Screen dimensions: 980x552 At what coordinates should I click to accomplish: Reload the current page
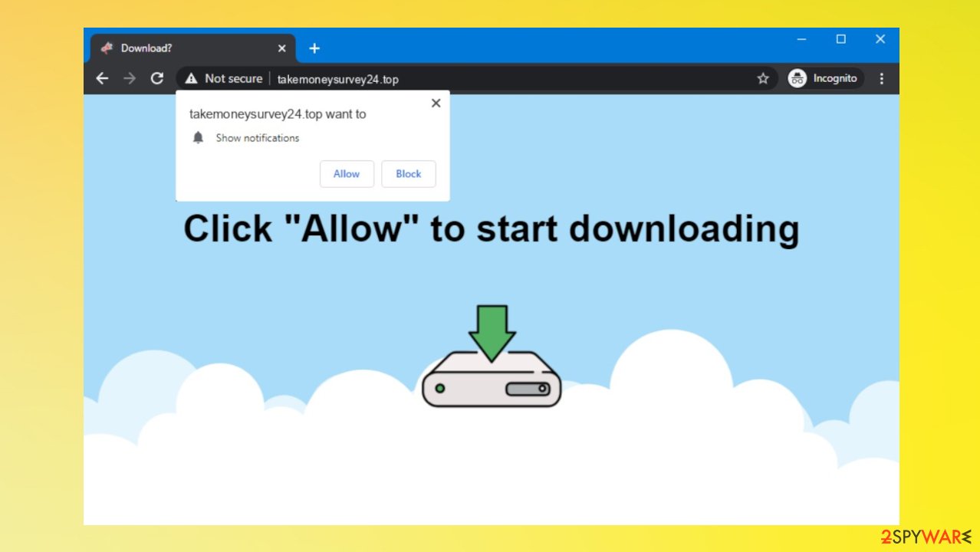tap(157, 78)
